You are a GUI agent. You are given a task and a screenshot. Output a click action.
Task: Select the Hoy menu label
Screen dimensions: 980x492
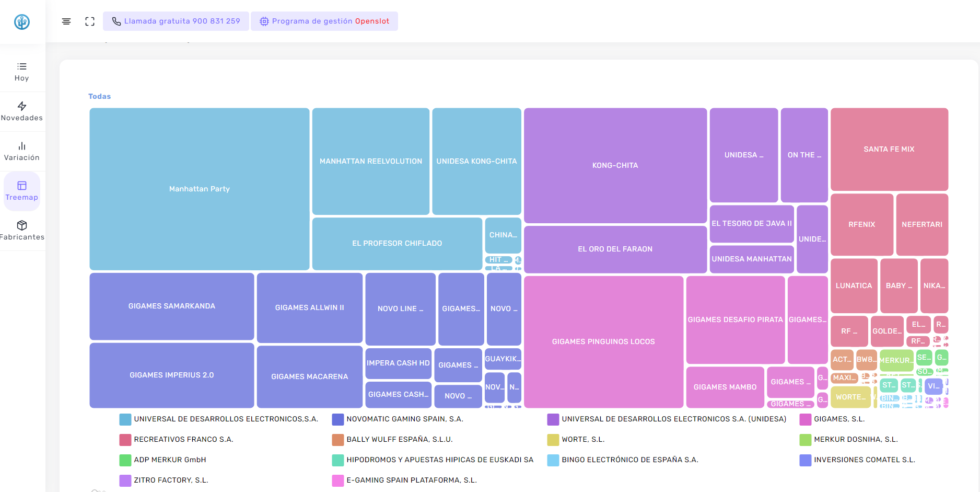click(22, 78)
